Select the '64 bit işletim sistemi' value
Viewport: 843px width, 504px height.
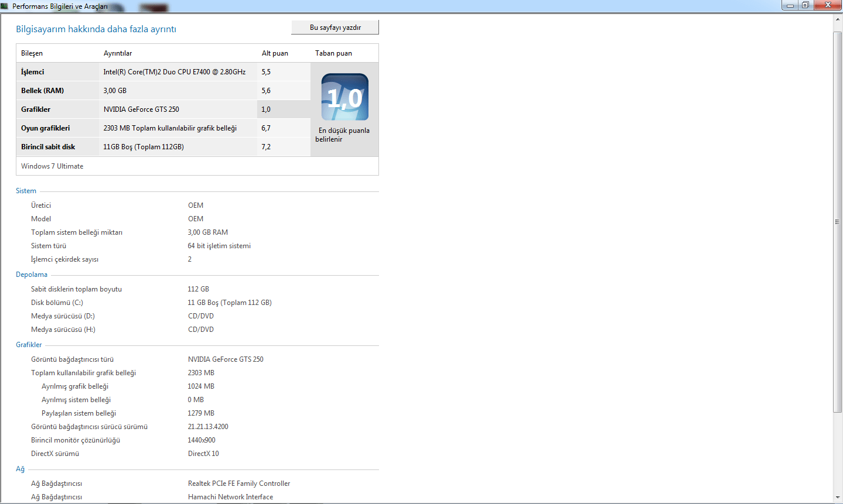point(219,246)
